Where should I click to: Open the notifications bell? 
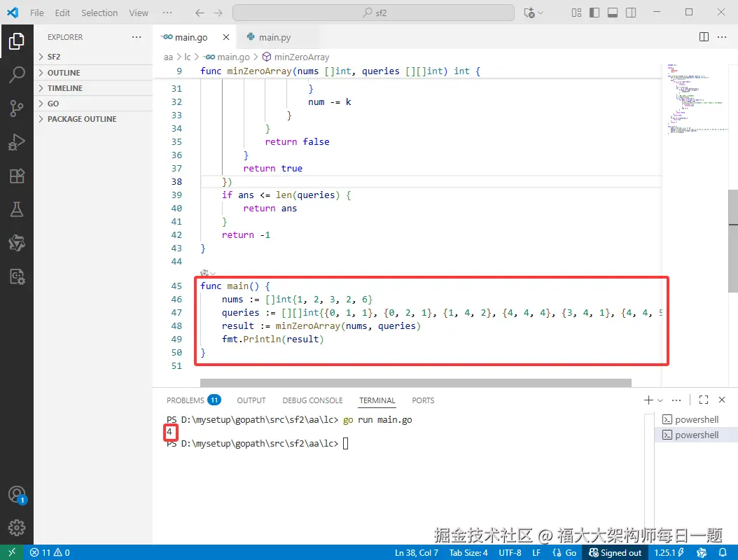tap(723, 552)
